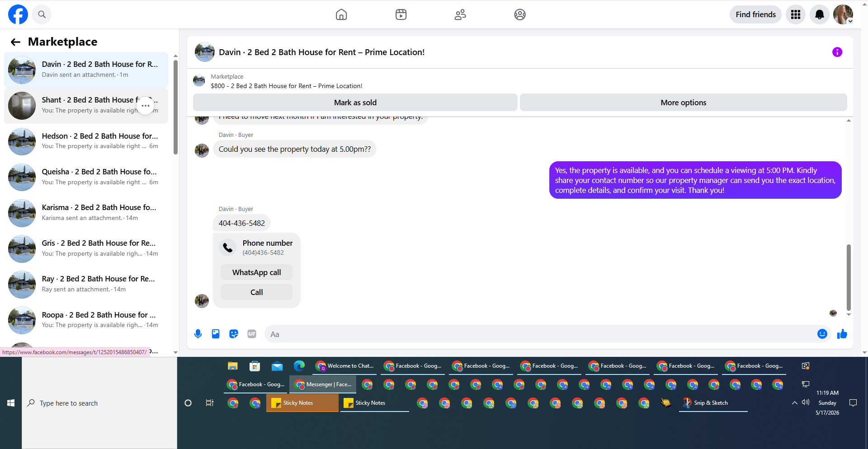868x449 pixels.
Task: Click the chat thread scrollbar thumb
Action: tap(849, 277)
